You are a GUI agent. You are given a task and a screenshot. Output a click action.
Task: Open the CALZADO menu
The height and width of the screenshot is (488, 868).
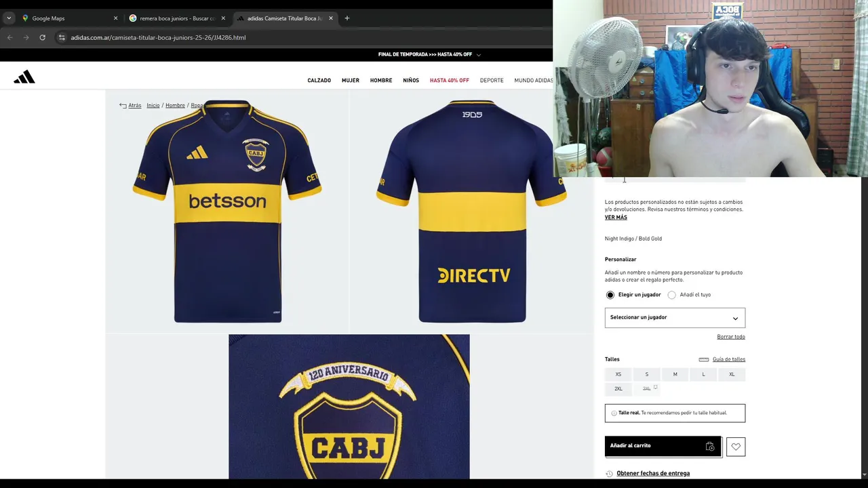tap(319, 81)
